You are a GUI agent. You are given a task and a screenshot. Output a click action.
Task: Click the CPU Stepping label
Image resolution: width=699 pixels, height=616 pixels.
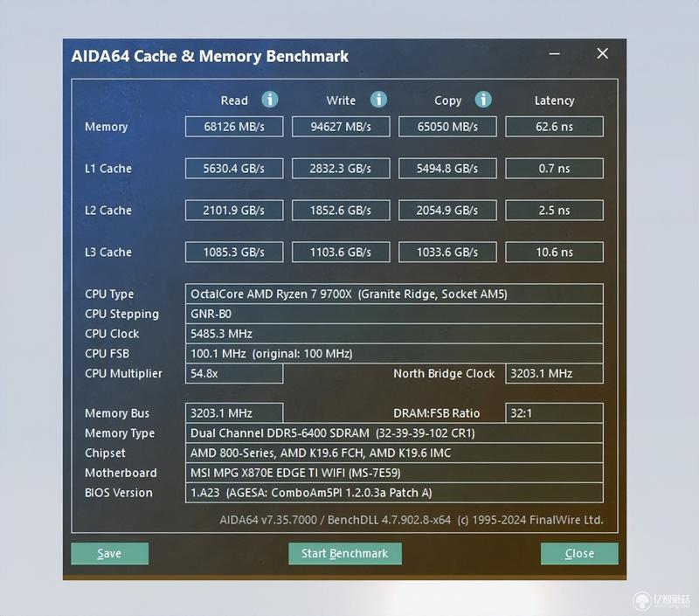pyautogui.click(x=121, y=315)
